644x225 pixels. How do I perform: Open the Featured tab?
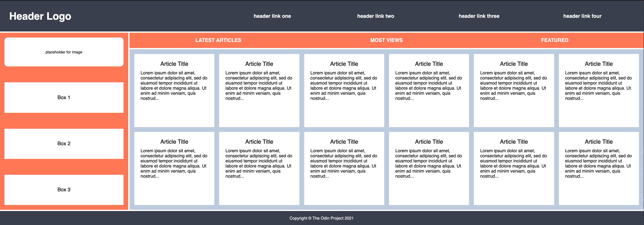click(x=554, y=40)
